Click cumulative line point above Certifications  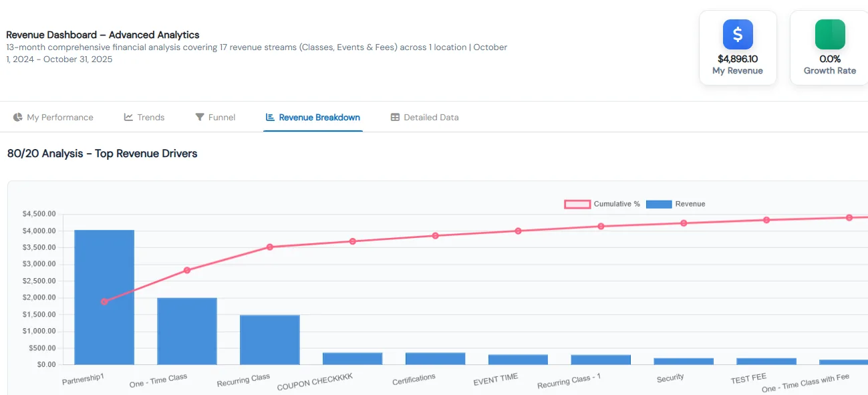[436, 235]
